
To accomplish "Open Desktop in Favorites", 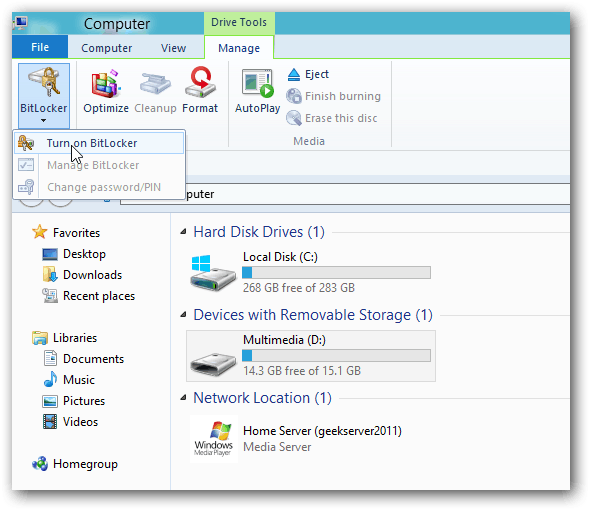I will pos(84,254).
